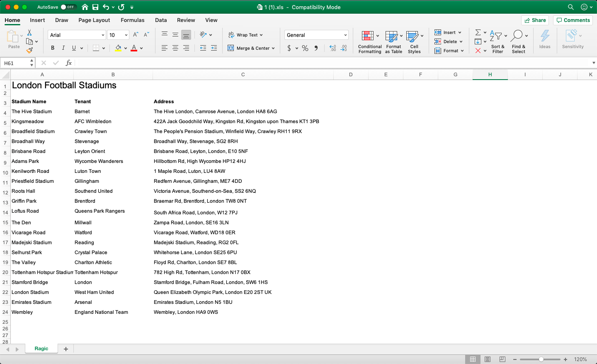This screenshot has width=597, height=364.
Task: Toggle the AutoSave switch
Action: point(68,7)
